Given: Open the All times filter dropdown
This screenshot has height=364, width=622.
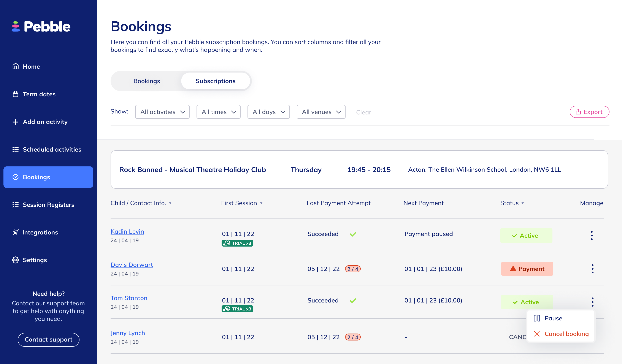Looking at the screenshot, I should [218, 112].
